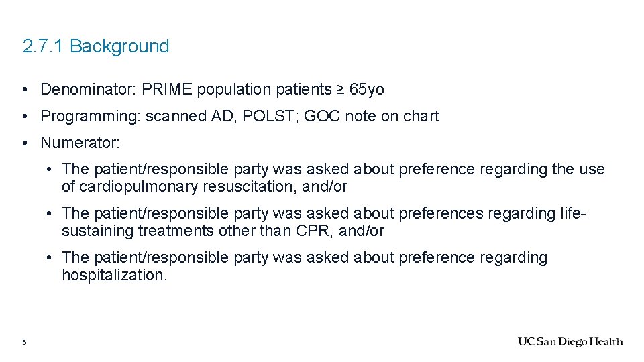
Task: Click the bullet dot before "Programming"
Action: click(x=24, y=116)
